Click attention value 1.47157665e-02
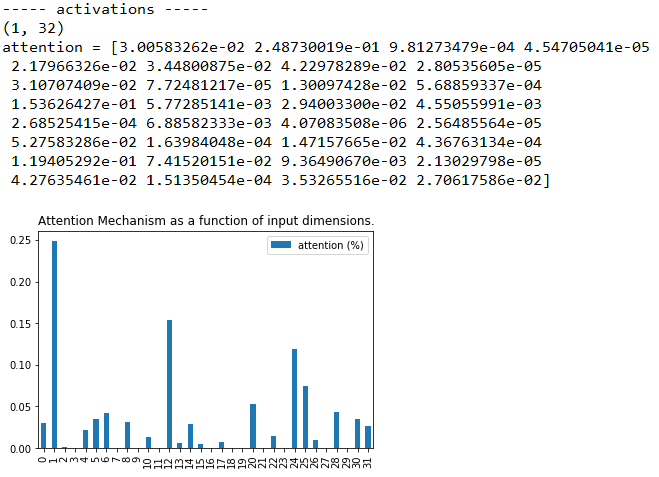The height and width of the screenshot is (477, 659). coord(344,142)
